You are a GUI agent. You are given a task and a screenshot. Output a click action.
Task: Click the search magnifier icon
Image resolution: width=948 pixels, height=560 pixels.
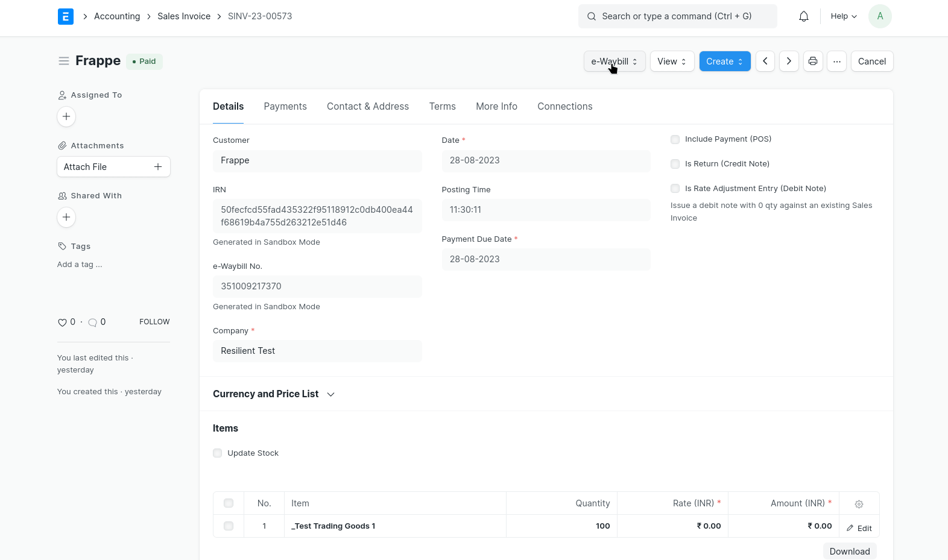click(592, 16)
